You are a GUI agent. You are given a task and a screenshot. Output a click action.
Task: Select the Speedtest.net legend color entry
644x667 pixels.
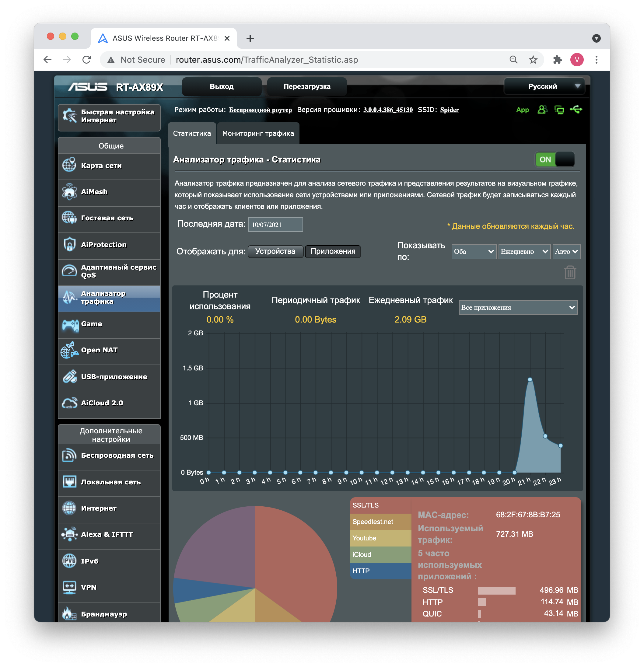click(x=380, y=522)
